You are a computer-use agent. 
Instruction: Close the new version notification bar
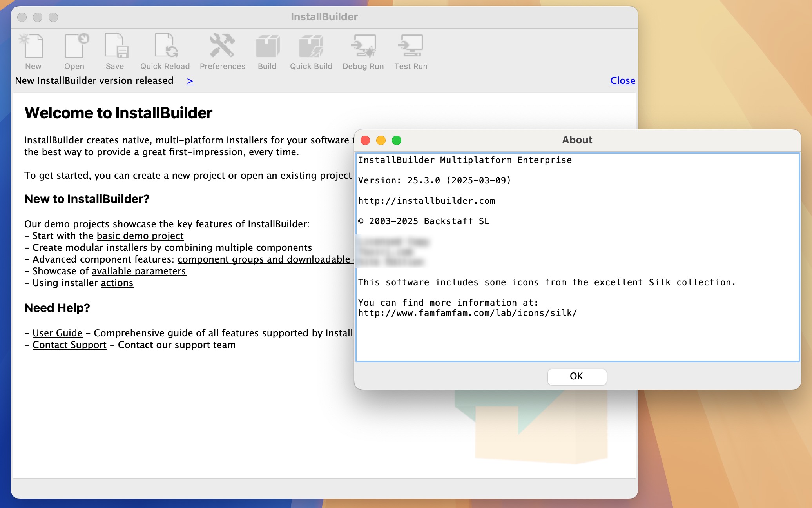tap(623, 81)
